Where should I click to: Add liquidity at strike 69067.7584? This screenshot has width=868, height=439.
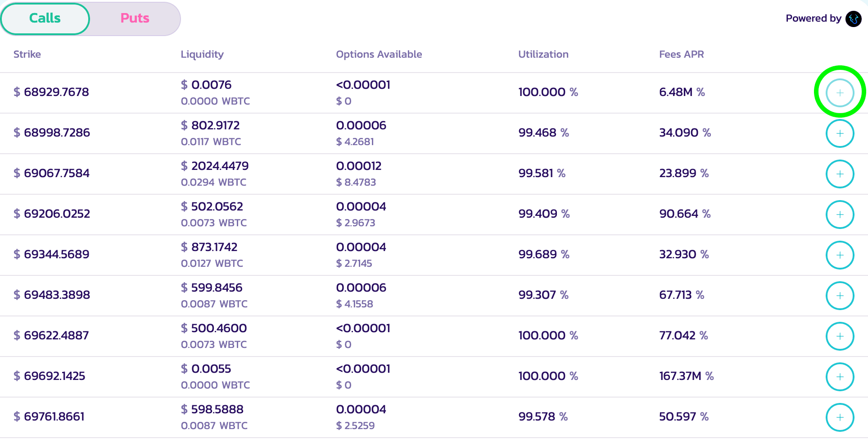click(840, 174)
